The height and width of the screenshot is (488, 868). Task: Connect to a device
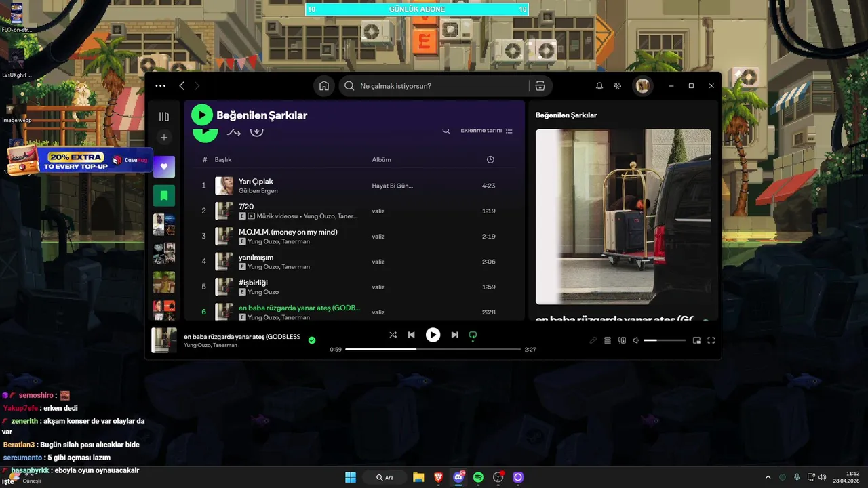622,340
